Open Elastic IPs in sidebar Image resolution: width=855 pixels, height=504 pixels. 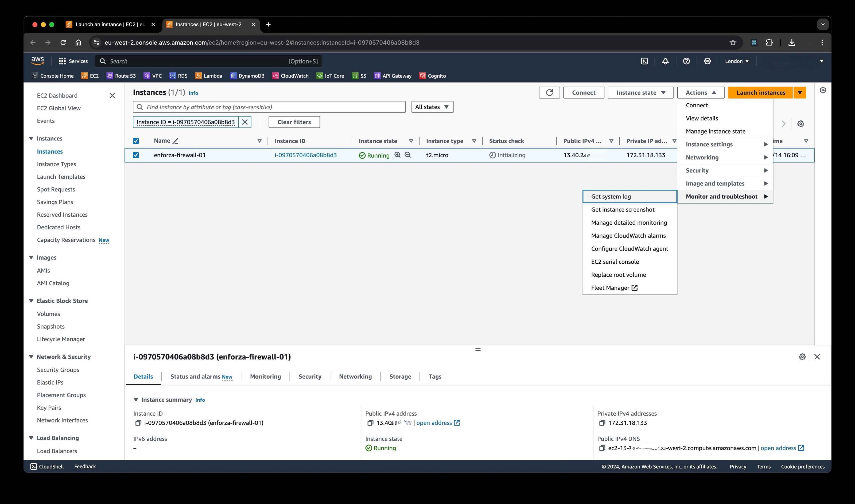point(50,382)
